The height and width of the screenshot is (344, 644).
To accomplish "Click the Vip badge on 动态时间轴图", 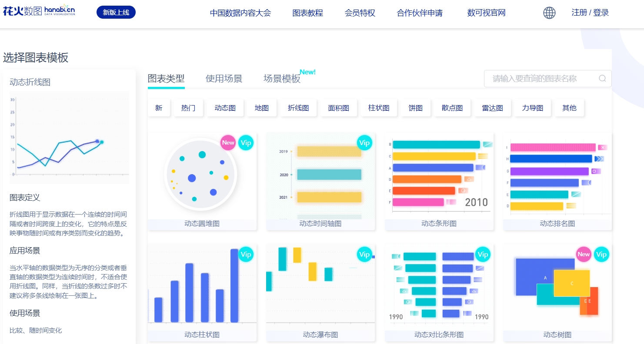I will tap(364, 142).
